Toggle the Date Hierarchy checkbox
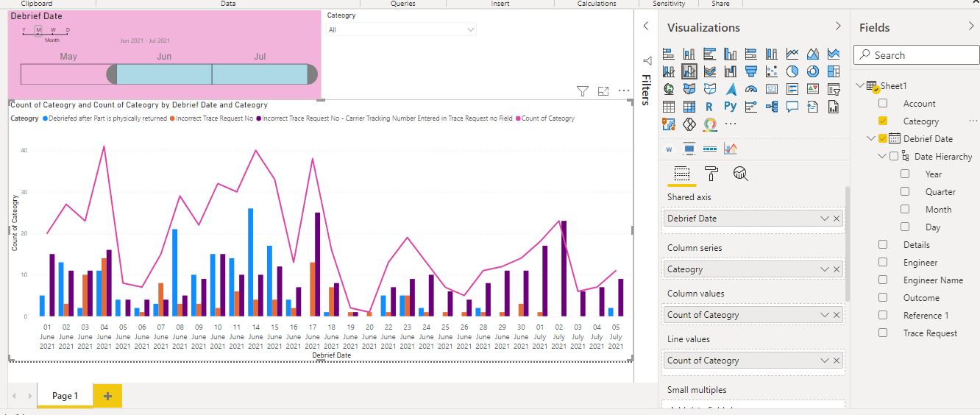Image resolution: width=980 pixels, height=415 pixels. click(x=893, y=157)
